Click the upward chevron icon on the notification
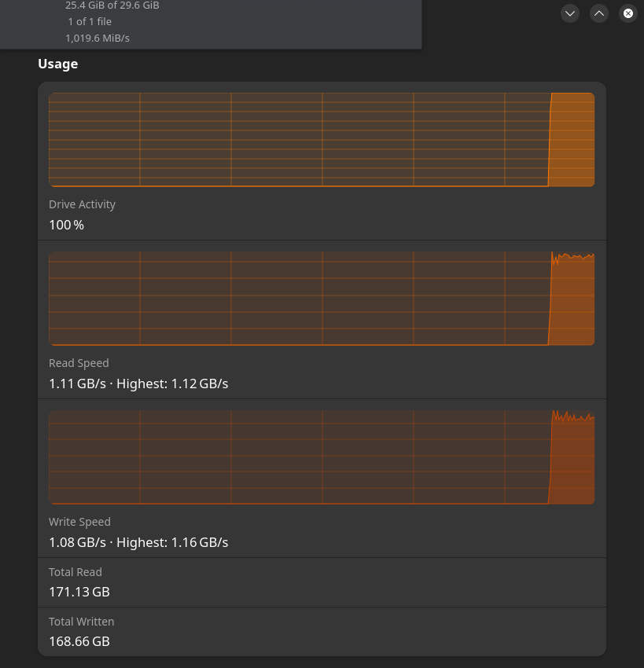The height and width of the screenshot is (668, 644). (599, 13)
